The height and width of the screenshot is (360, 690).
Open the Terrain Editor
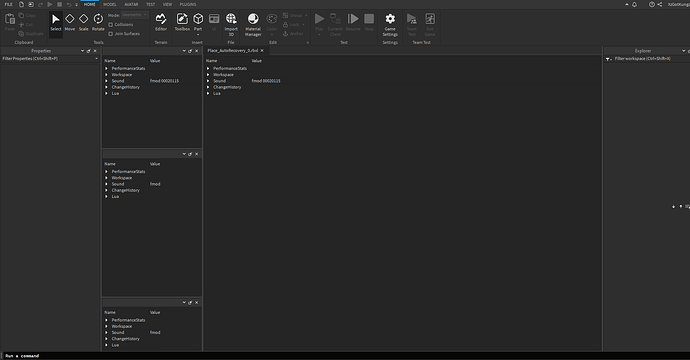click(x=161, y=22)
